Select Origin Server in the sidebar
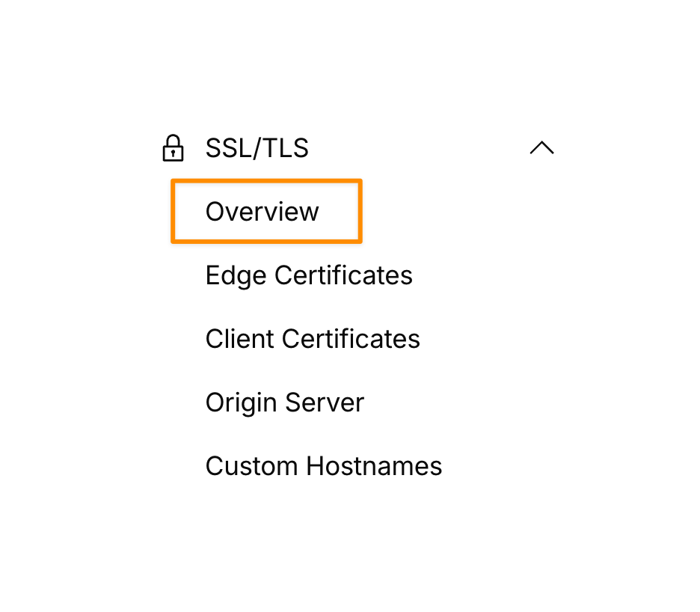Viewport: 700px width, 612px height. pos(284,403)
